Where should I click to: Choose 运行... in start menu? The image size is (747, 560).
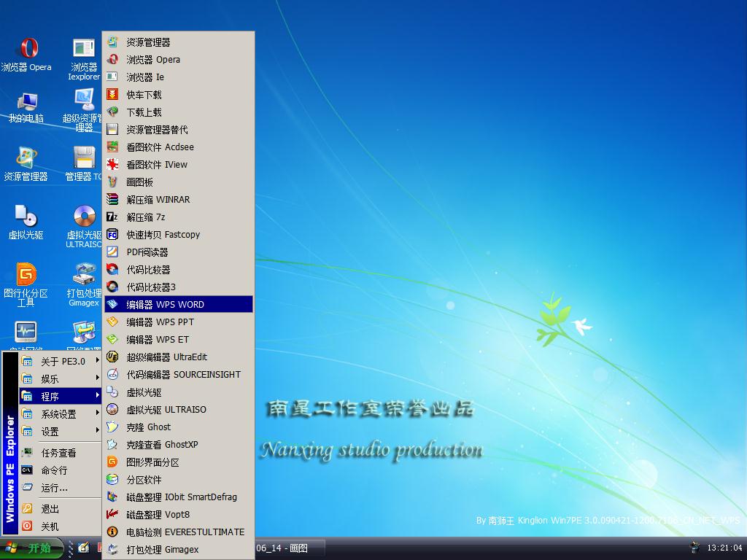coord(60,488)
